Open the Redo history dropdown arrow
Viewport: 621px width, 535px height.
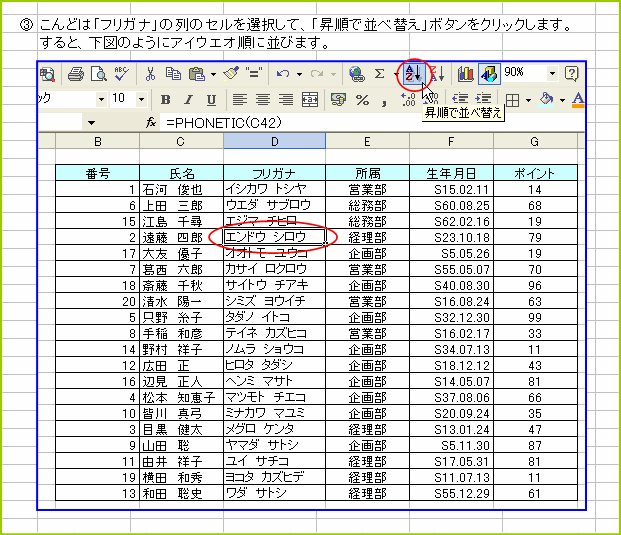(333, 74)
